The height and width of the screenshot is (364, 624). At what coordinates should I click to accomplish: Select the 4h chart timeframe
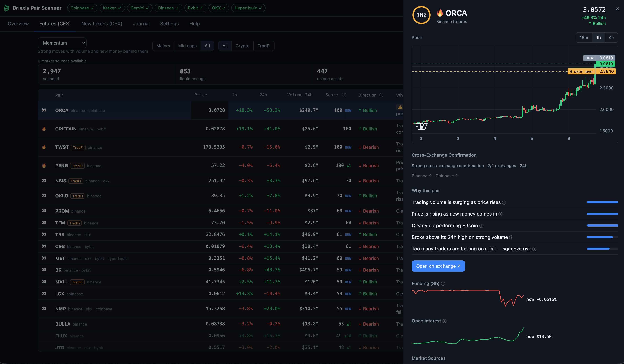click(x=611, y=38)
